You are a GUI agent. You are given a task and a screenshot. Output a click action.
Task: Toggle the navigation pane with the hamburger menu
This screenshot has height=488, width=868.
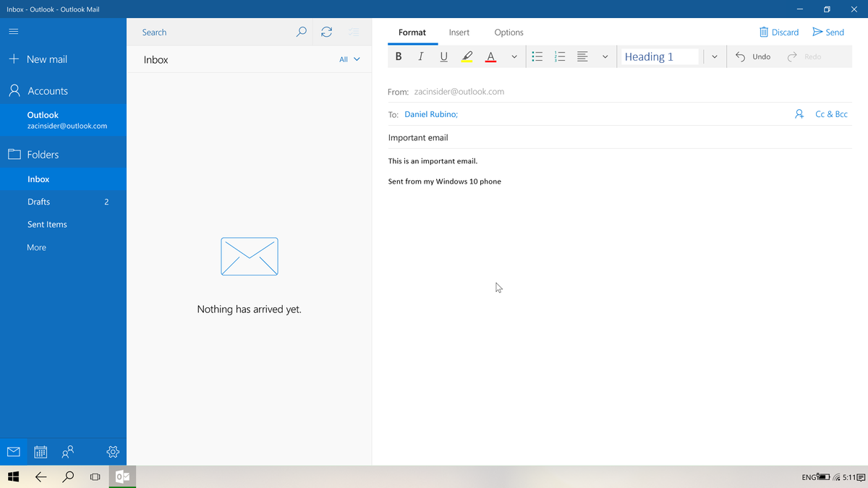(x=13, y=31)
